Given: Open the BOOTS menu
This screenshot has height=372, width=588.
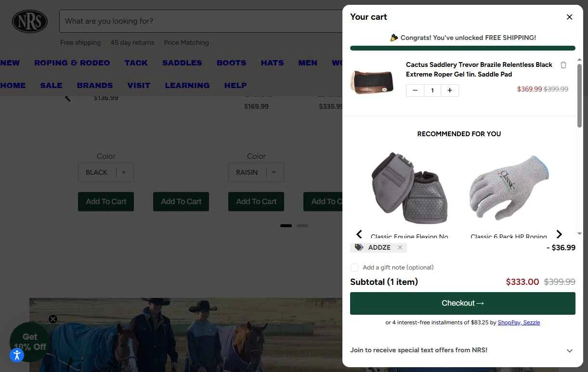Looking at the screenshot, I should click(232, 63).
